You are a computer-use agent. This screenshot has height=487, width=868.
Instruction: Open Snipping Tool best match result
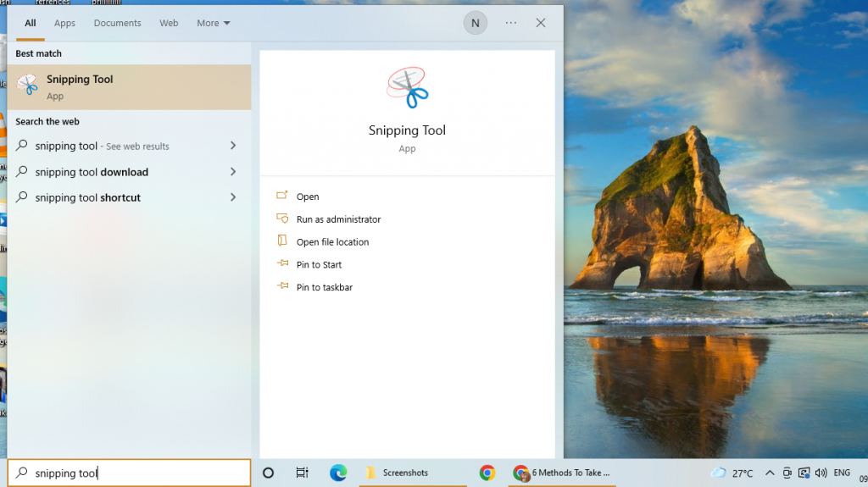129,87
